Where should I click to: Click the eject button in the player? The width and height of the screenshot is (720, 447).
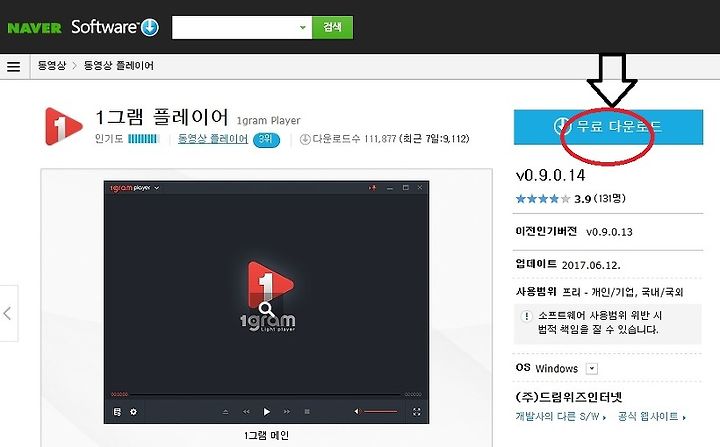(x=225, y=412)
